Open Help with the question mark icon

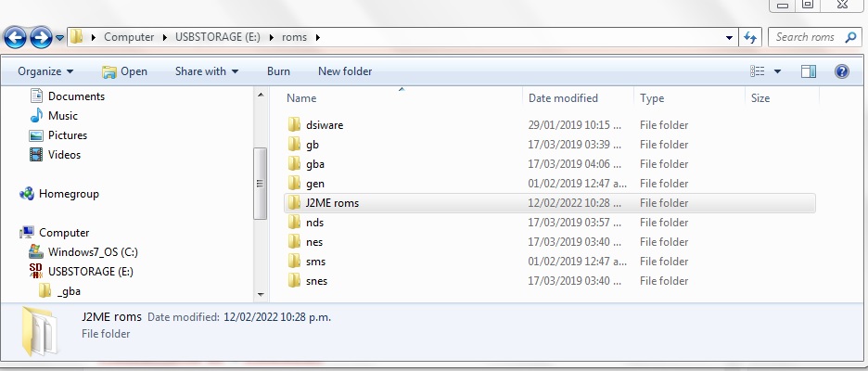(x=841, y=70)
